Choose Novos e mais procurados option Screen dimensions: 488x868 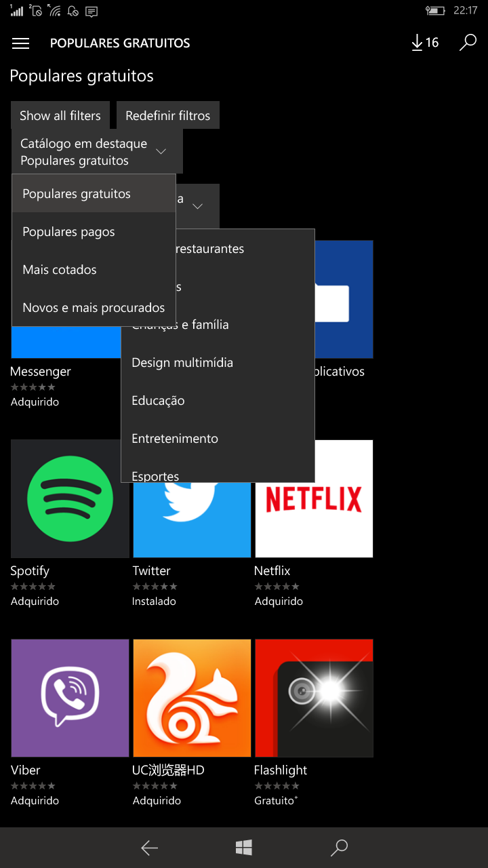click(x=94, y=308)
